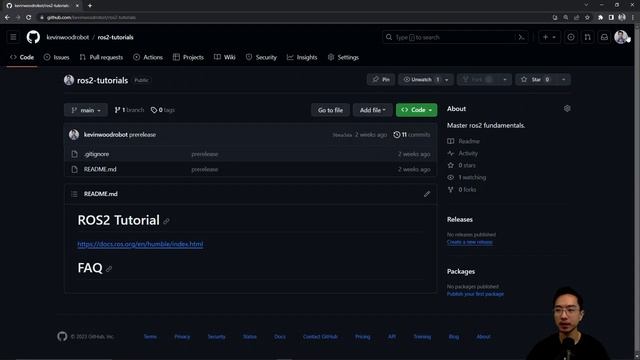Open the issues icon in top header
640x360 pixels.
571,37
